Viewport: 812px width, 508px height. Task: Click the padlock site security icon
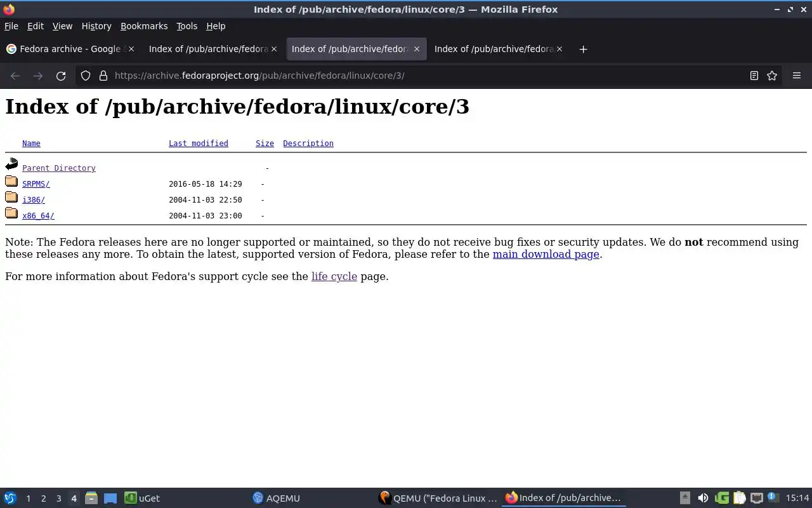(103, 76)
